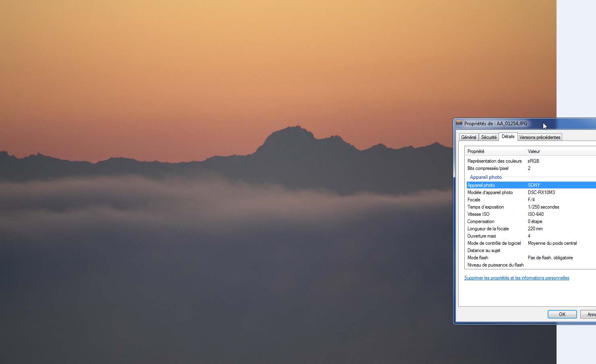Click the sRGB value

click(x=533, y=161)
